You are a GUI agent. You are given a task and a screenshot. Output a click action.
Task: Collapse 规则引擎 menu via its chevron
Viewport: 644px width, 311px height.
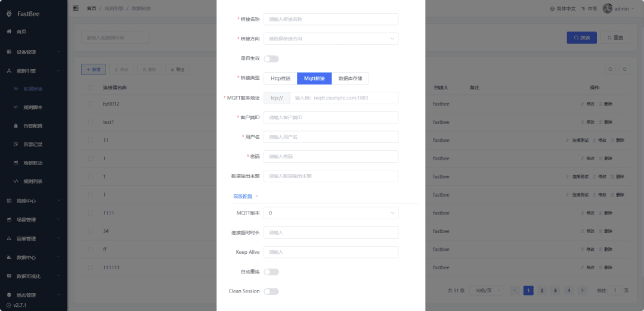58,71
